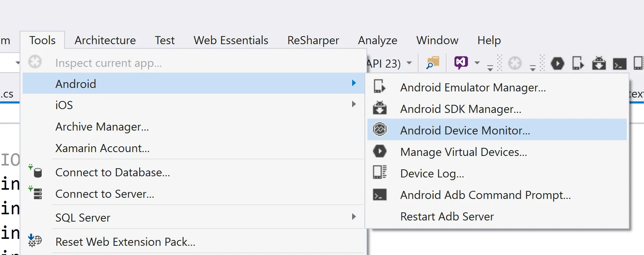Open the Help menu
Image resolution: width=644 pixels, height=255 pixels.
tap(489, 40)
